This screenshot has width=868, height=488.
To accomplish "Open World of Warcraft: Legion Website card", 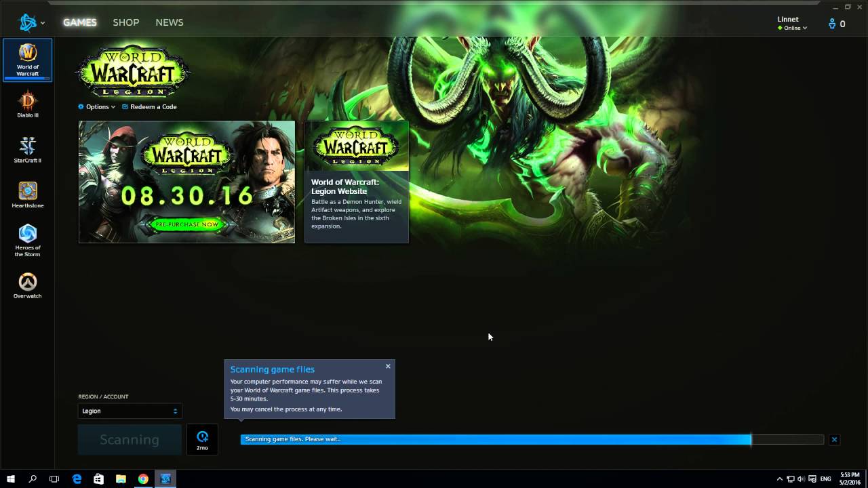I will click(x=357, y=182).
